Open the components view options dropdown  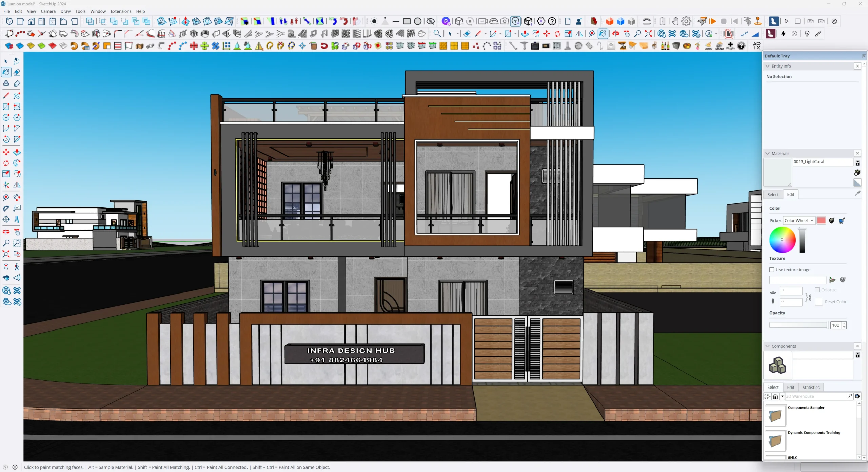click(x=767, y=396)
